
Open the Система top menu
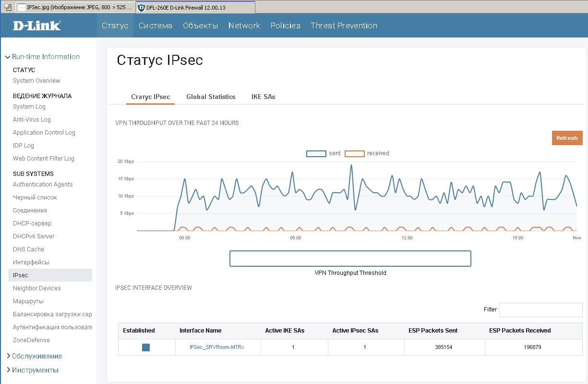156,25
